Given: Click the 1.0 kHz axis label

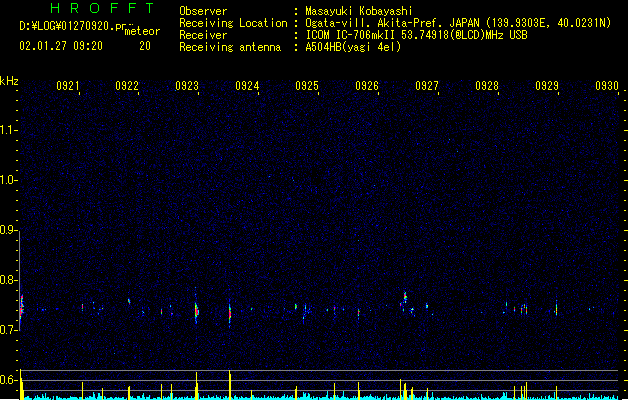Looking at the screenshot, I should 8,180.
